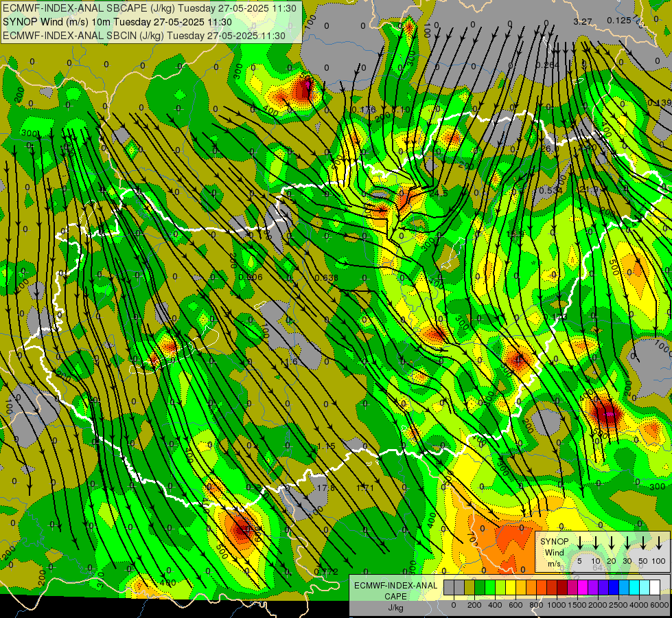Image resolution: width=672 pixels, height=618 pixels.
Task: Click the wind legend arrow above 20
Action: tap(611, 543)
